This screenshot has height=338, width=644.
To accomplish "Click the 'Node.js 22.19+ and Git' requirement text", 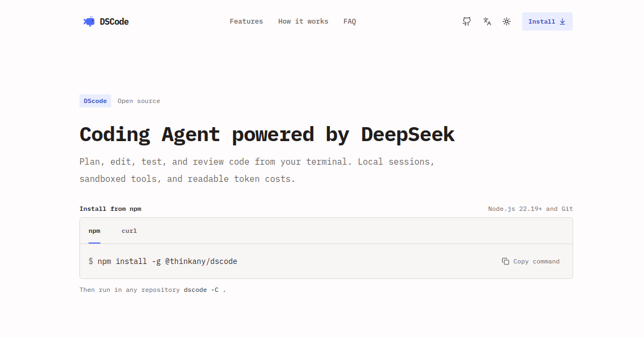I will pos(530,209).
